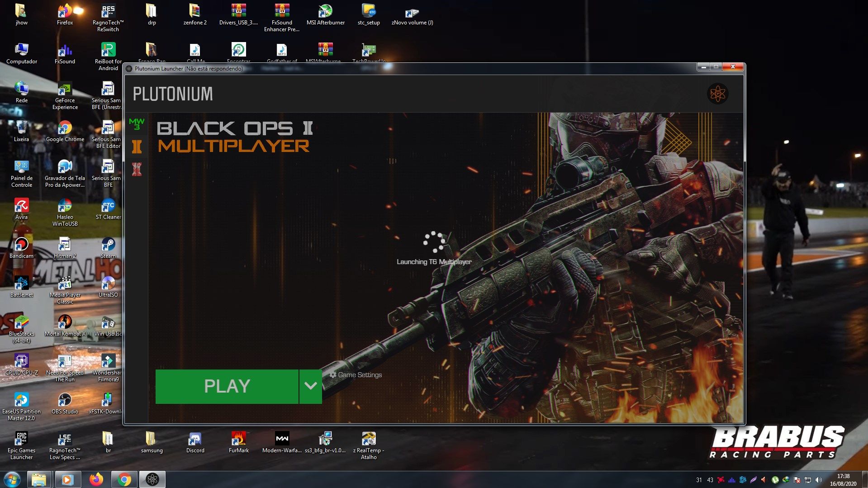Select the red Black Ops II zombies icon
The height and width of the screenshot is (488, 868).
pos(137,169)
